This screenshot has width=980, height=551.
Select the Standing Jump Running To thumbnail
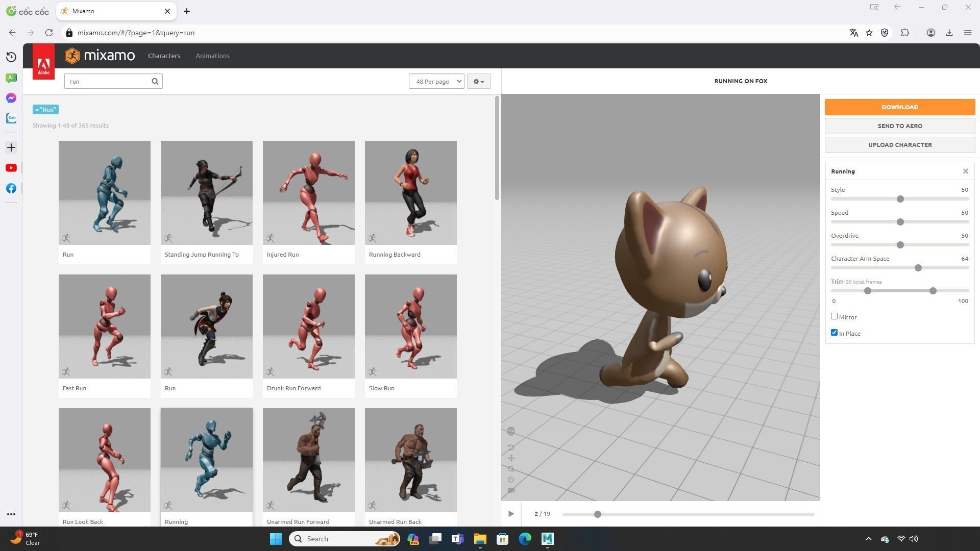(207, 193)
